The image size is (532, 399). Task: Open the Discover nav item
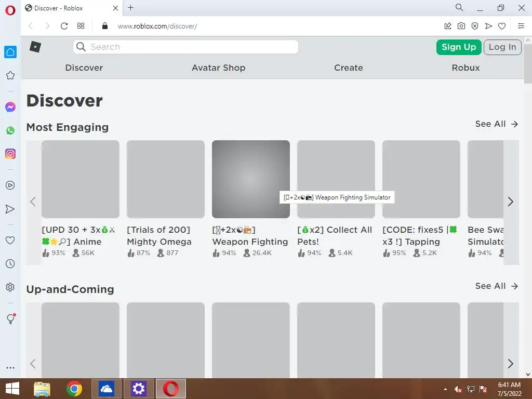pyautogui.click(x=84, y=68)
